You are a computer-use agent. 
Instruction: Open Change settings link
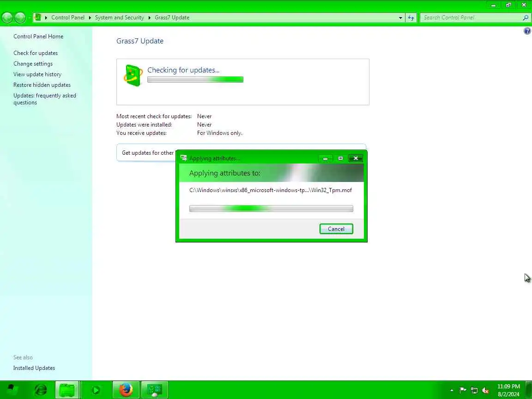33,64
